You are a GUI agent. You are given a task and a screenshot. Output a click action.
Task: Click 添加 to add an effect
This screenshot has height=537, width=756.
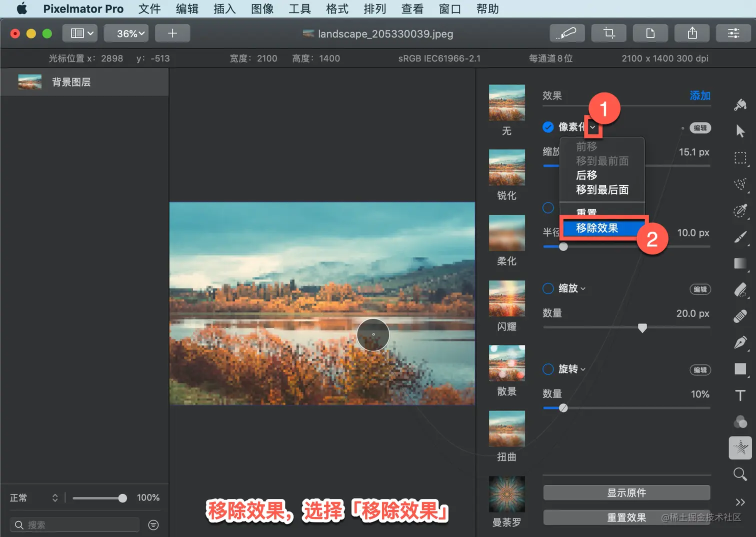[700, 95]
